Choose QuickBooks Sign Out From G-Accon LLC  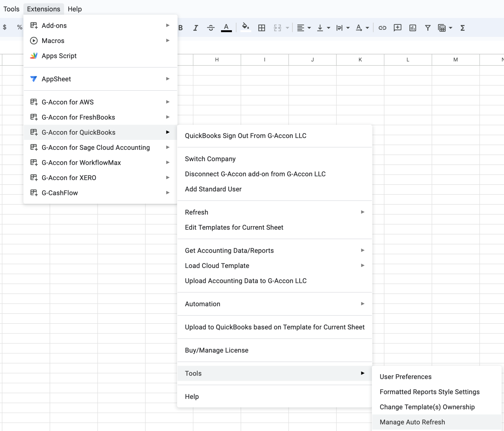pyautogui.click(x=275, y=136)
